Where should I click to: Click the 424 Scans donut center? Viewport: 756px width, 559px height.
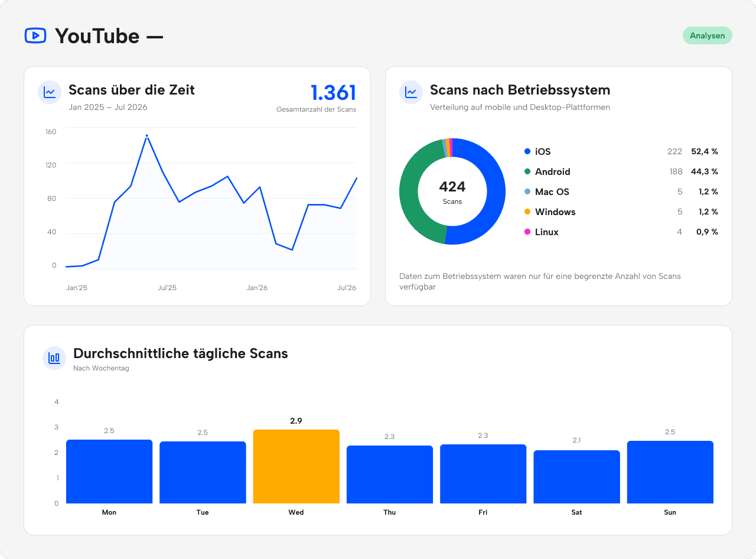coord(452,191)
